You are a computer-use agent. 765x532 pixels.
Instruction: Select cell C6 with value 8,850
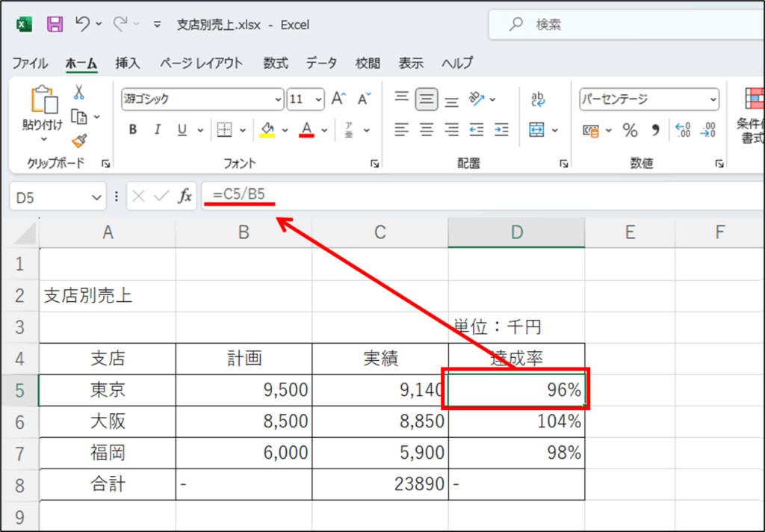point(380,421)
